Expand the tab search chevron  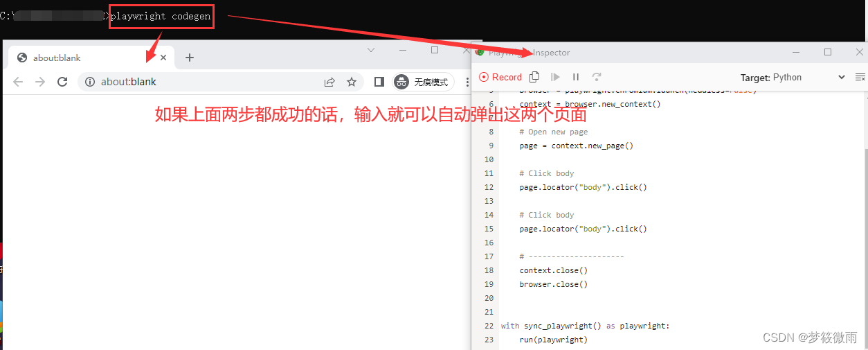(x=371, y=50)
